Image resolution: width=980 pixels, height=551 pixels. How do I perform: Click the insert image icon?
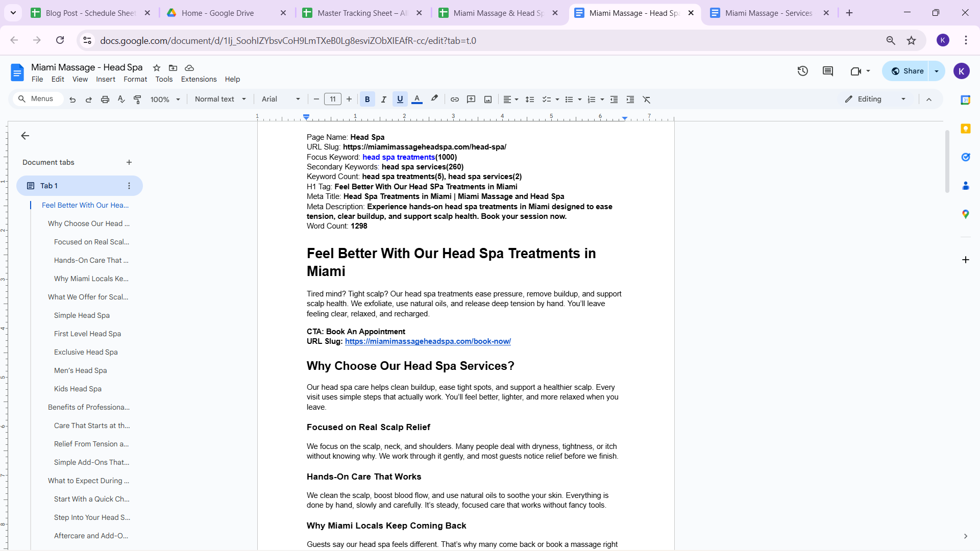click(x=488, y=99)
